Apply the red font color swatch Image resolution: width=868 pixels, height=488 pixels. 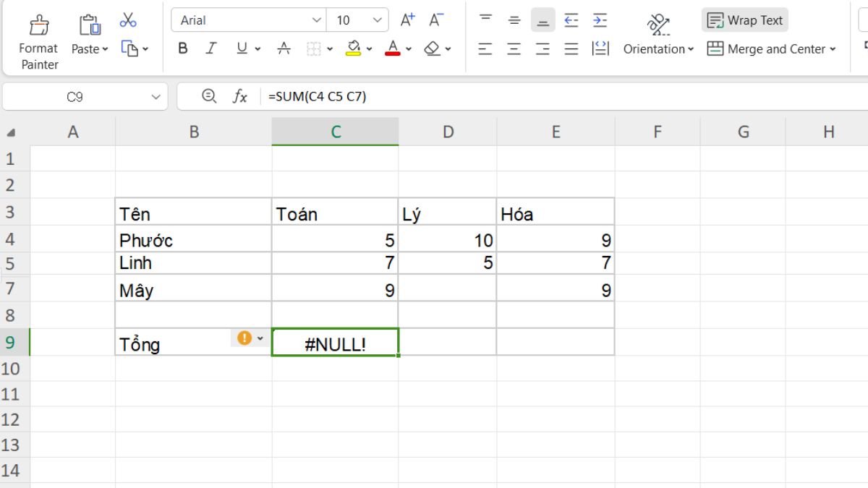[x=393, y=48]
